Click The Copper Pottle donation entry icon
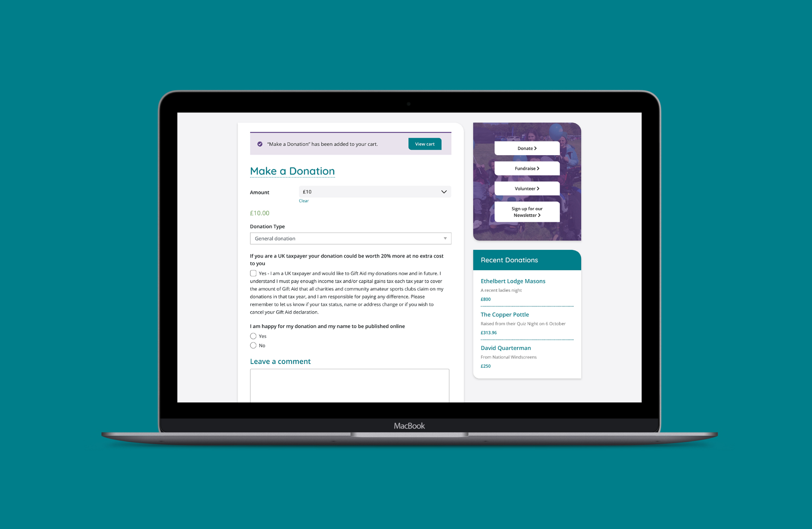Viewport: 812px width, 529px height. pyautogui.click(x=505, y=315)
